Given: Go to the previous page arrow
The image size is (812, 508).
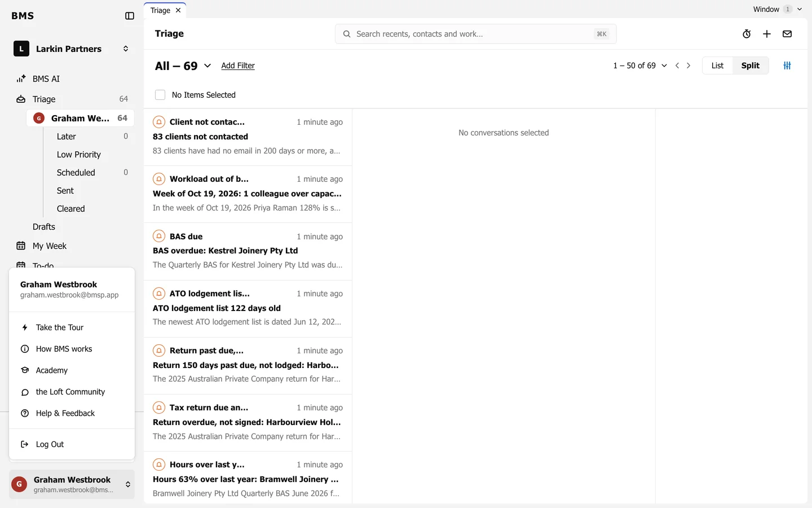Looking at the screenshot, I should (677, 65).
